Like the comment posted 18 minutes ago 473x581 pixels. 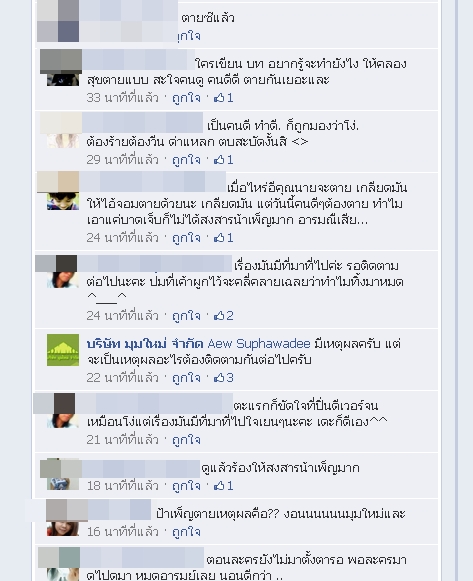point(186,485)
